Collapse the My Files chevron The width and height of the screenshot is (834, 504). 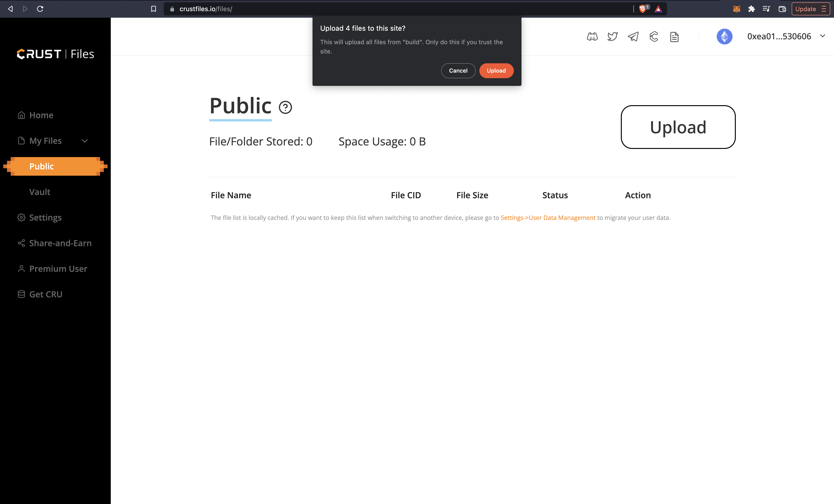click(85, 141)
